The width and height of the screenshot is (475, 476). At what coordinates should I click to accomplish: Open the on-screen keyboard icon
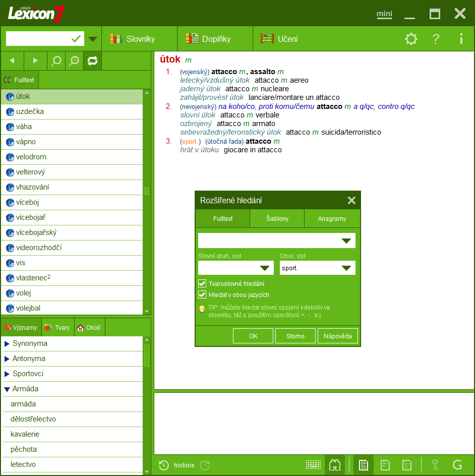(x=313, y=465)
